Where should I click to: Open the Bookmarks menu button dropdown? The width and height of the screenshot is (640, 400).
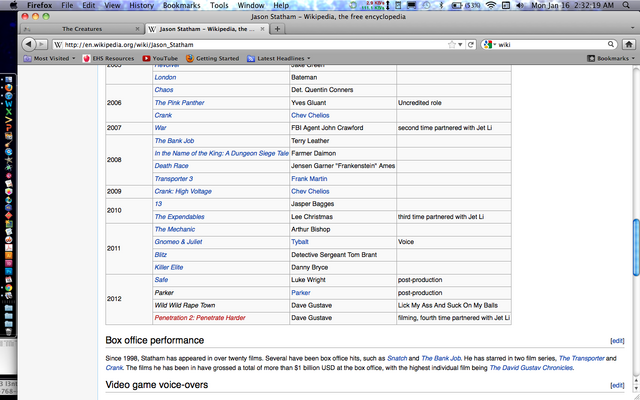point(611,58)
